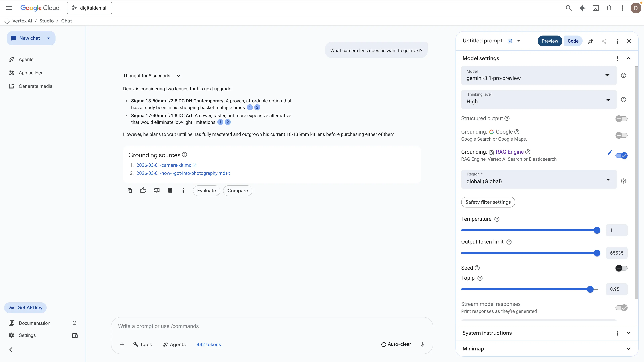Adjust the Top-p slider handle

click(590, 289)
